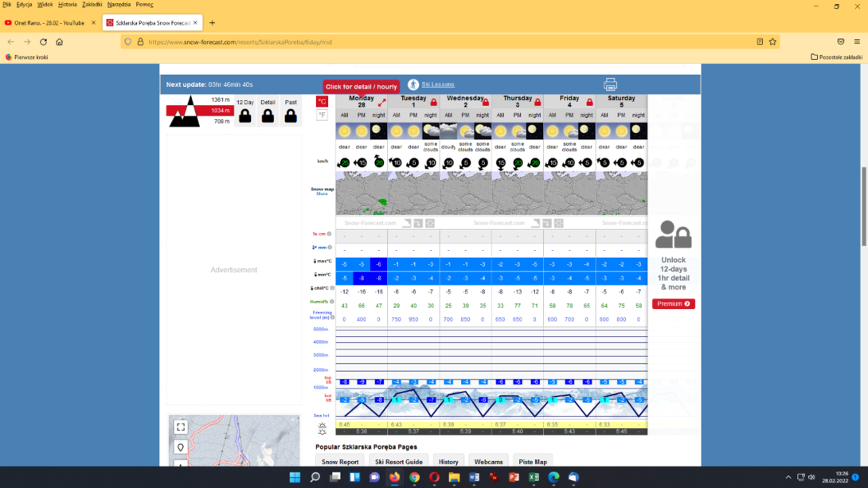Switch temperature units to °C
This screenshot has height=488, width=868.
tap(323, 101)
